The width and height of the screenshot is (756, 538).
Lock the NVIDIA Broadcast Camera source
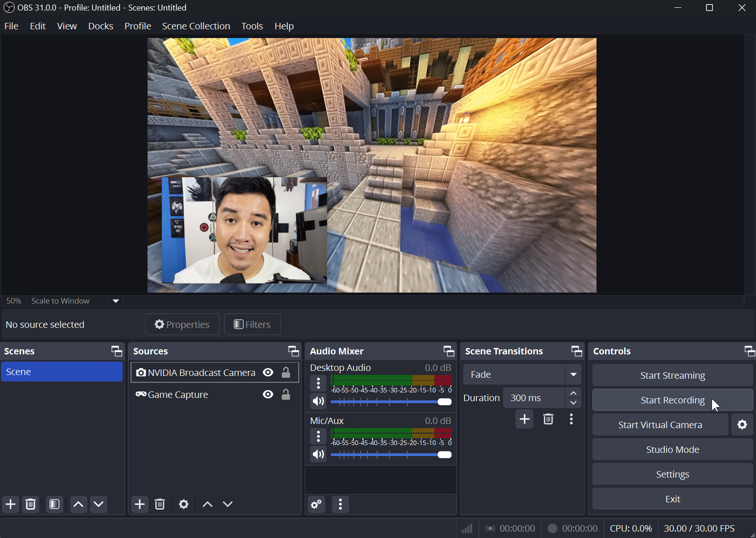tap(285, 372)
